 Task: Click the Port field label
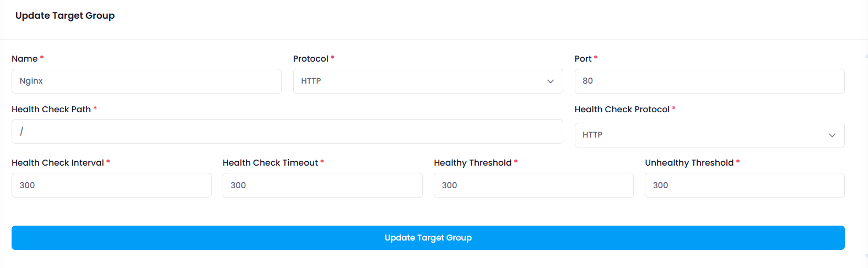(x=583, y=59)
